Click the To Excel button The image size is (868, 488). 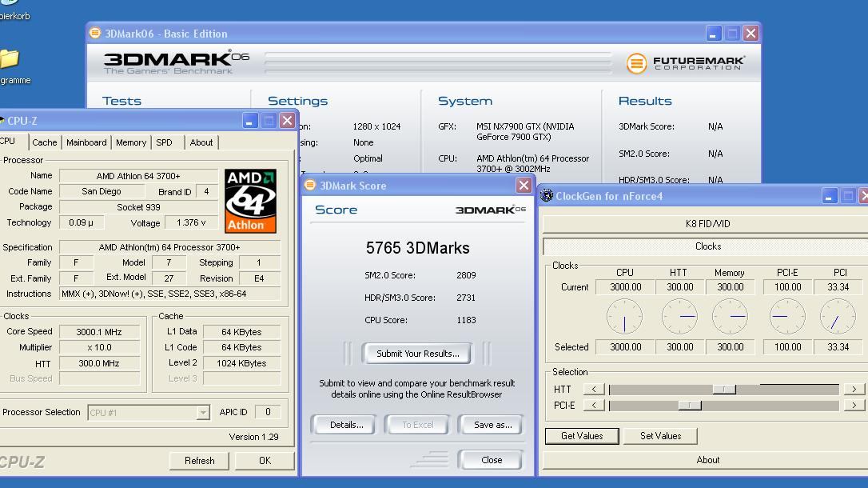(417, 425)
